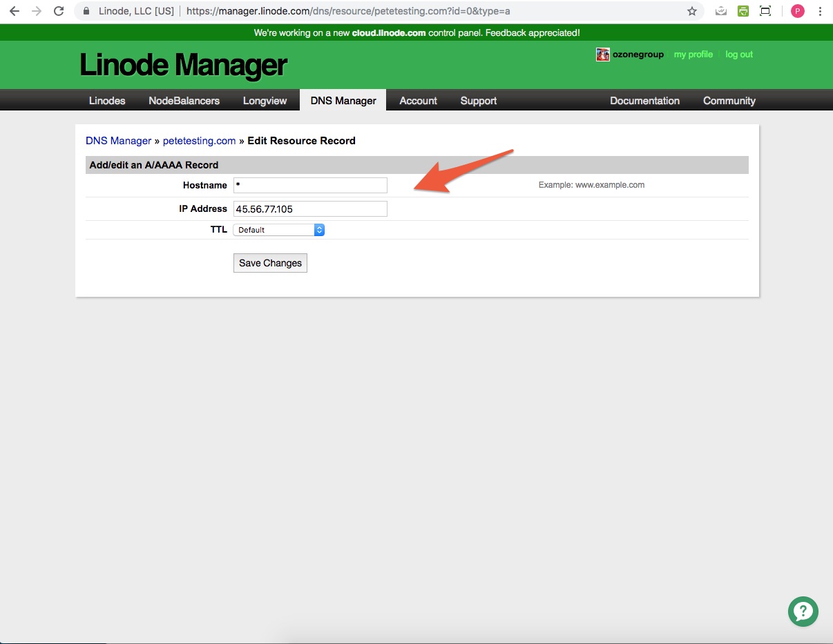833x644 pixels.
Task: Visit the Community tab
Action: pos(729,101)
